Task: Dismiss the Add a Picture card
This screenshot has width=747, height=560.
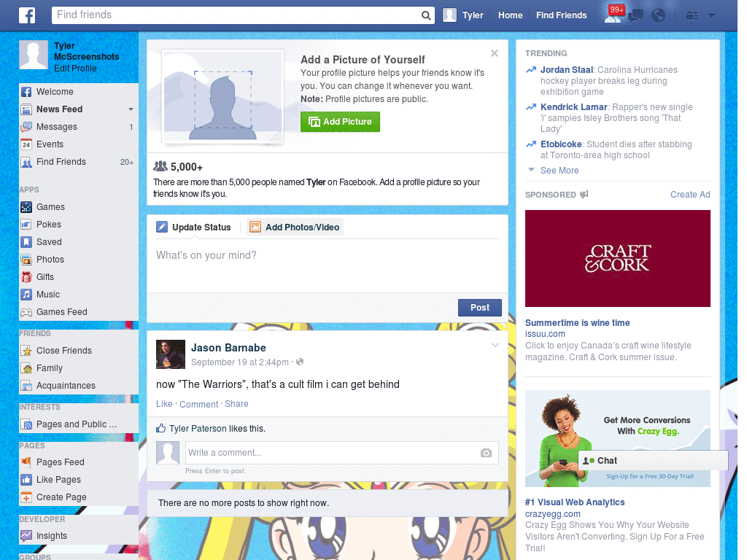Action: tap(495, 53)
